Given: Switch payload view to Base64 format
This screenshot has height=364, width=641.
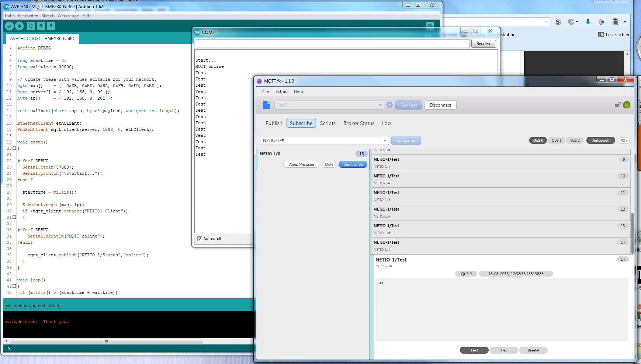Looking at the screenshot, I should 533,350.
